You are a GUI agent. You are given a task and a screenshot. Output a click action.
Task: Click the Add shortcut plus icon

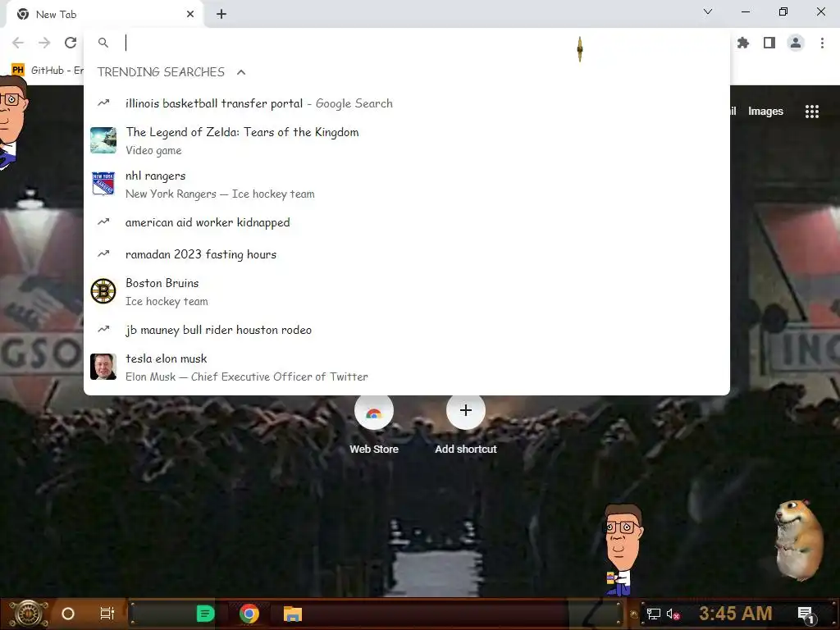pos(466,411)
